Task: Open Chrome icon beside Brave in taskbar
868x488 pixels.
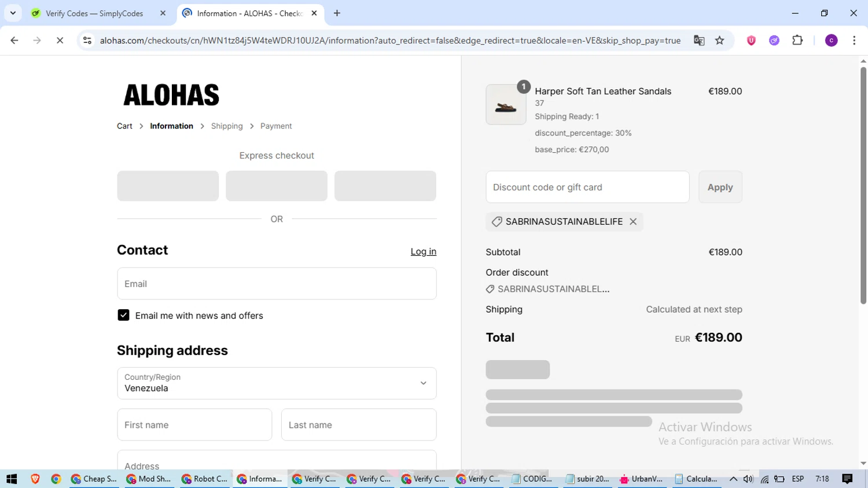Action: point(56,479)
